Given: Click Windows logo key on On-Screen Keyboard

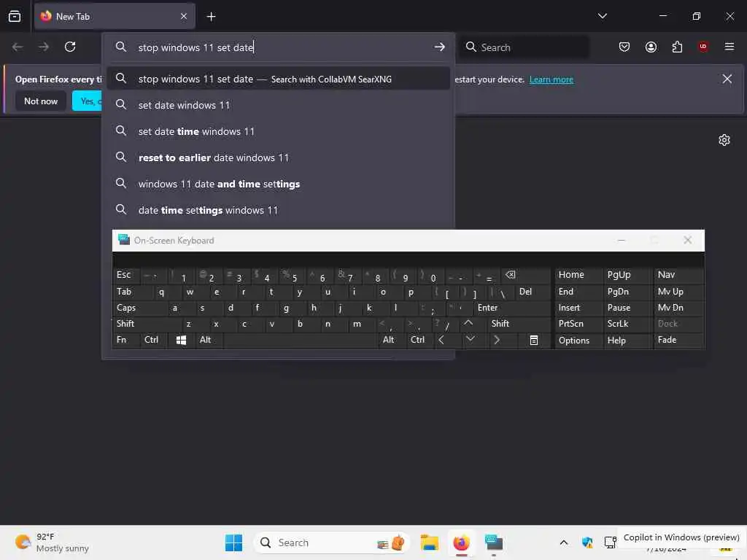Looking at the screenshot, I should (181, 340).
